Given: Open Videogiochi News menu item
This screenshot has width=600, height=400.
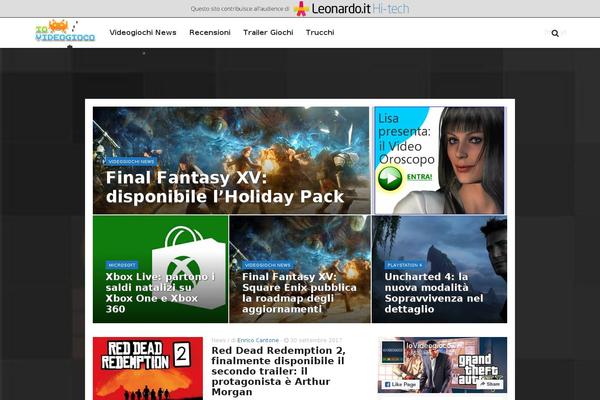Looking at the screenshot, I should pos(143,33).
